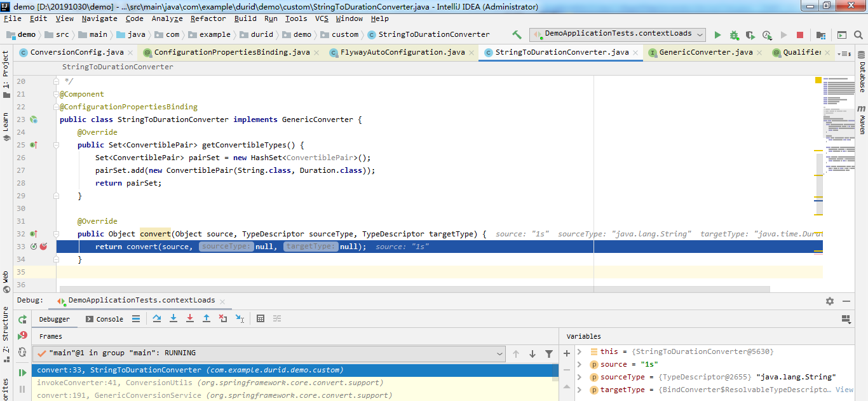Switch to FlywayAutoConfiguration.java tab
The width and height of the screenshot is (868, 401).
coord(403,52)
